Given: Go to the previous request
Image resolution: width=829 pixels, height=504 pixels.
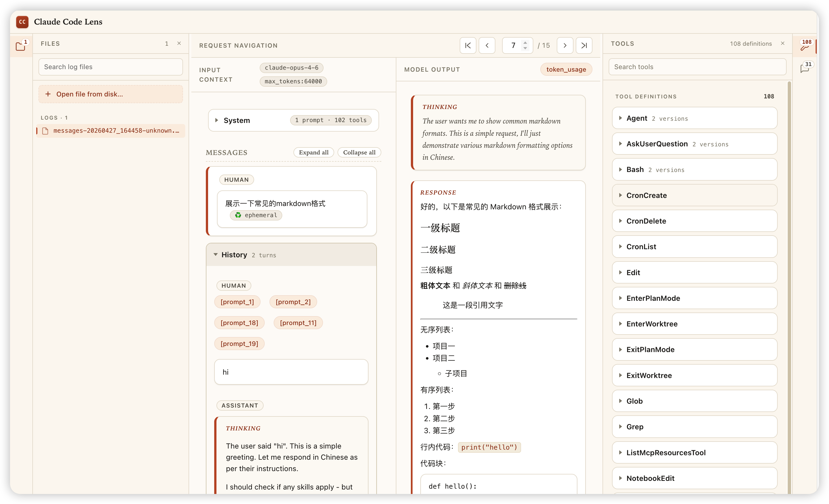Looking at the screenshot, I should coord(487,45).
